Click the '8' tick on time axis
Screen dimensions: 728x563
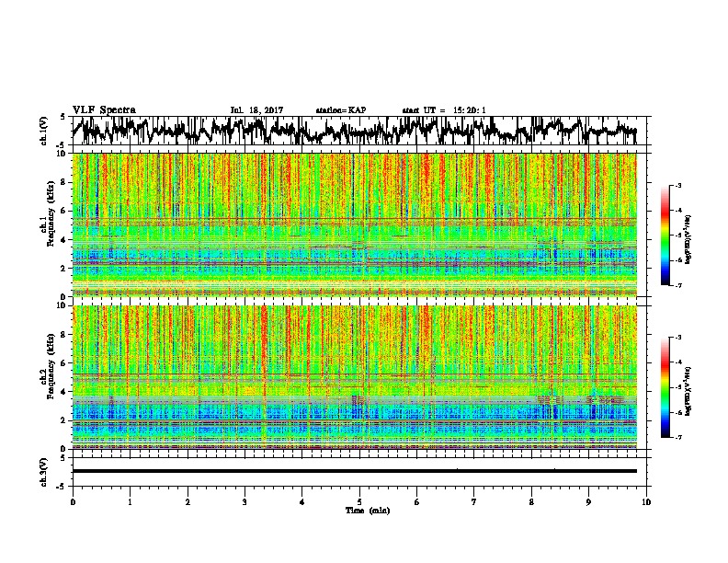(531, 502)
